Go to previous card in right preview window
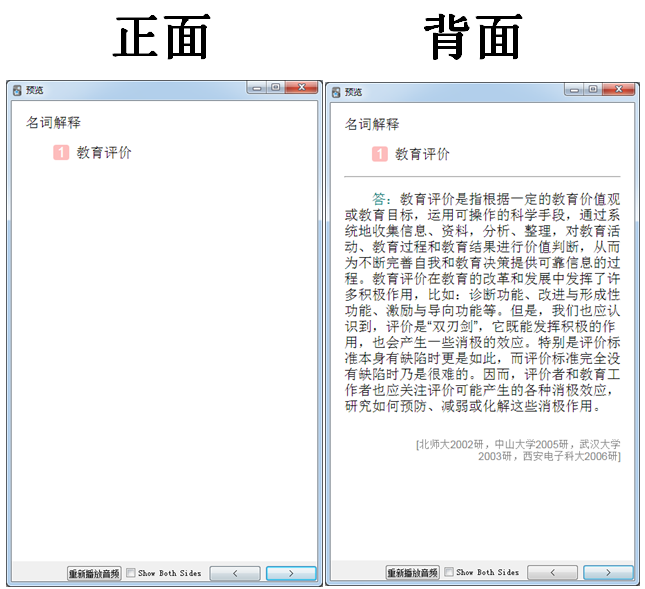The image size is (645, 589). (552, 572)
